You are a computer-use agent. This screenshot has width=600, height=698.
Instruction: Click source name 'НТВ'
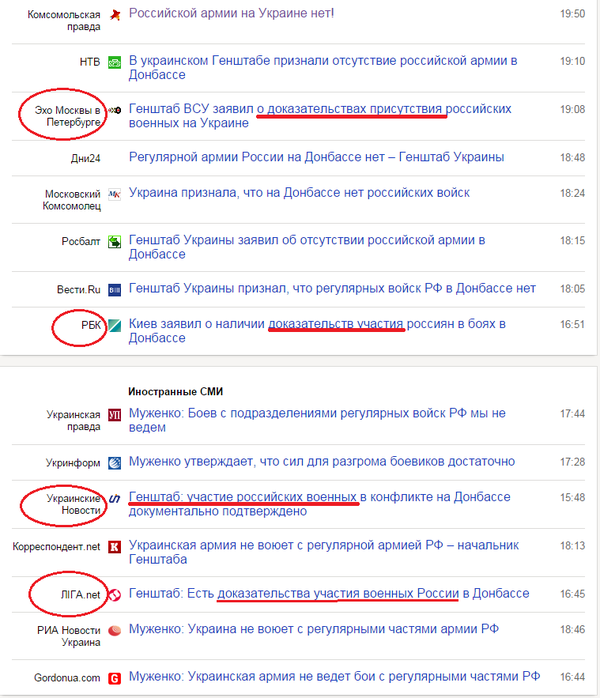tap(90, 62)
